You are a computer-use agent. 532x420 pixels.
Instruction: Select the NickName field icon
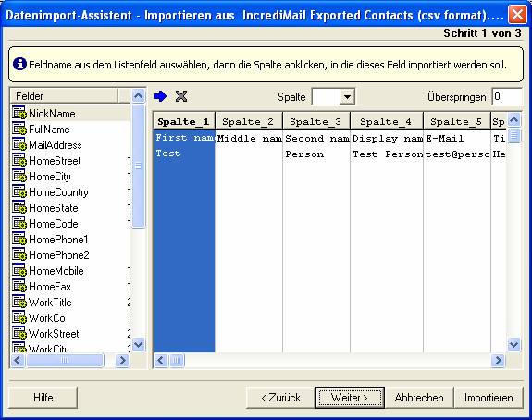(x=19, y=113)
